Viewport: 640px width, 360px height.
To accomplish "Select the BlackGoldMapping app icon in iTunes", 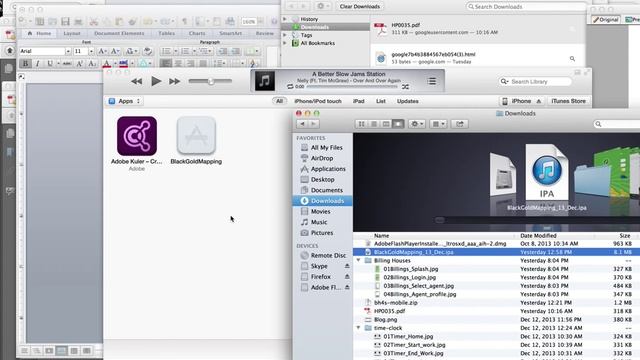I will 196,136.
